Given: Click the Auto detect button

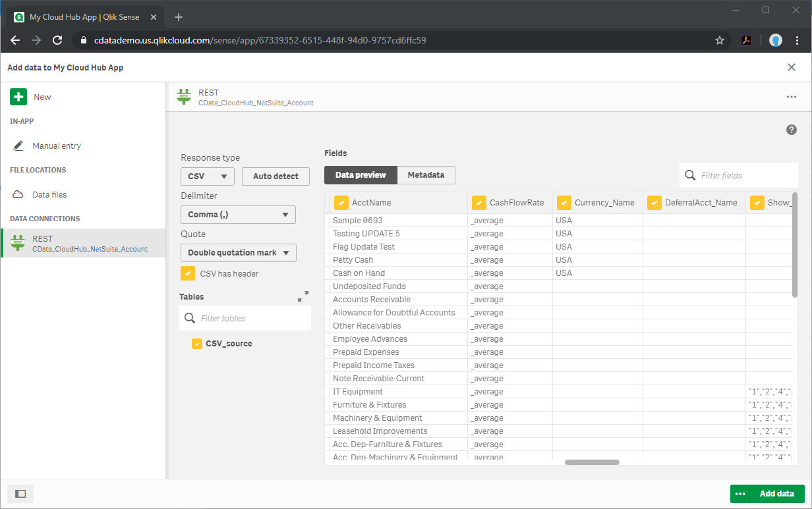Looking at the screenshot, I should pos(275,176).
